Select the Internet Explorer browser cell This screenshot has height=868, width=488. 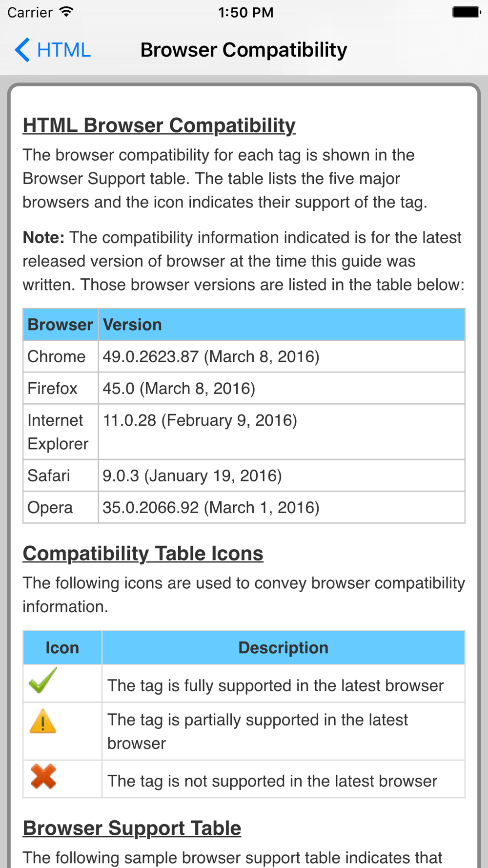tap(61, 432)
